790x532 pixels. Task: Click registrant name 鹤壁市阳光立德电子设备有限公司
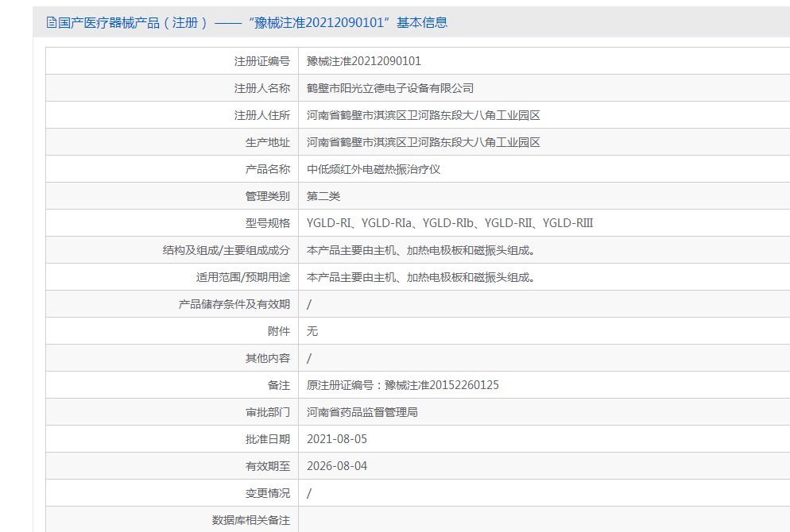click(x=390, y=89)
